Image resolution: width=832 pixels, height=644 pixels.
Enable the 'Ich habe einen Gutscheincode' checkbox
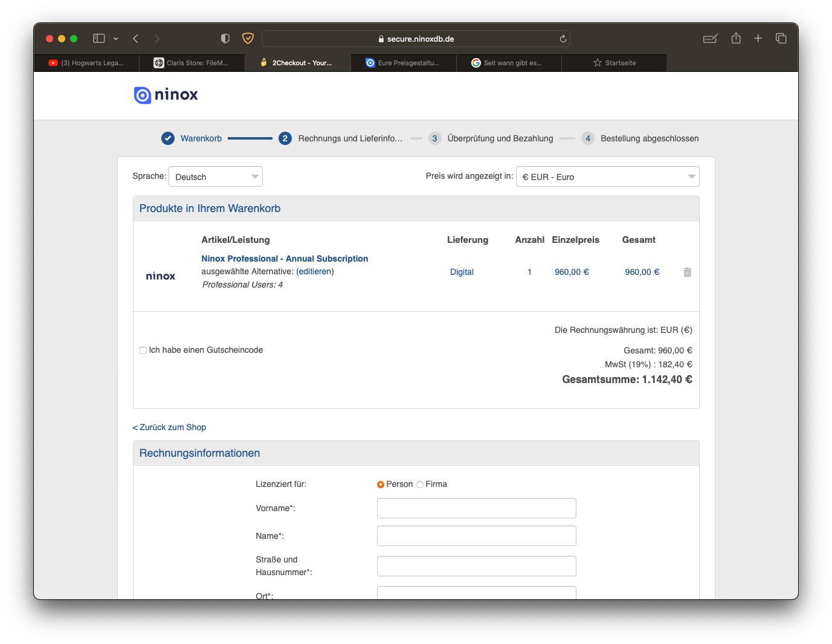tap(143, 350)
